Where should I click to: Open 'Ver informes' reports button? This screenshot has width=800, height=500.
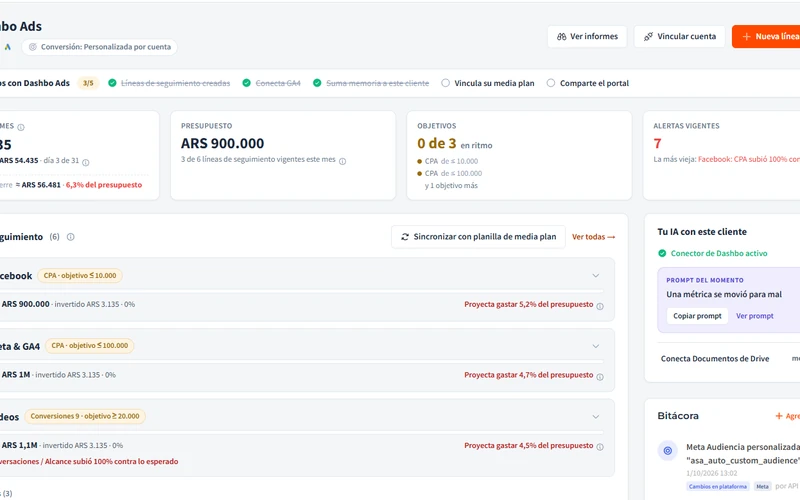587,37
